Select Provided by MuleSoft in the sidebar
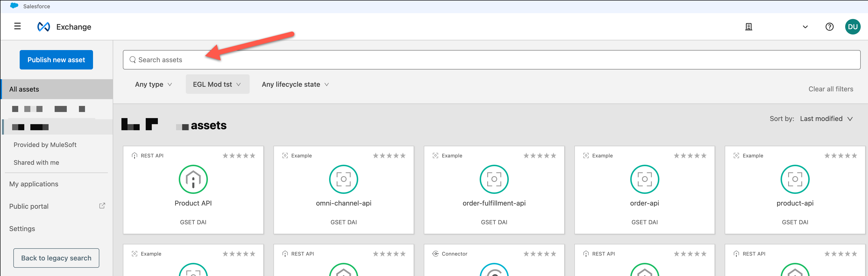The image size is (868, 276). coord(45,145)
